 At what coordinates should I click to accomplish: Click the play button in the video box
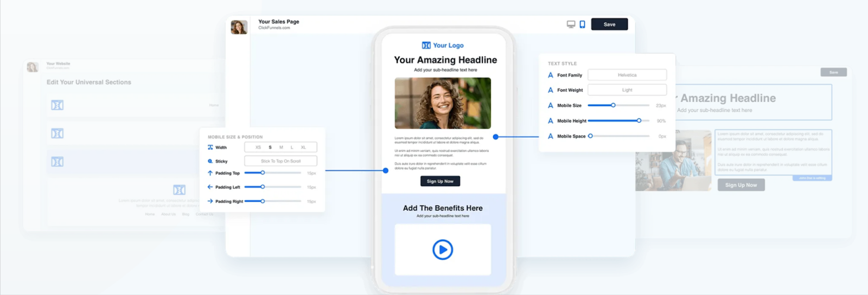pos(443,250)
